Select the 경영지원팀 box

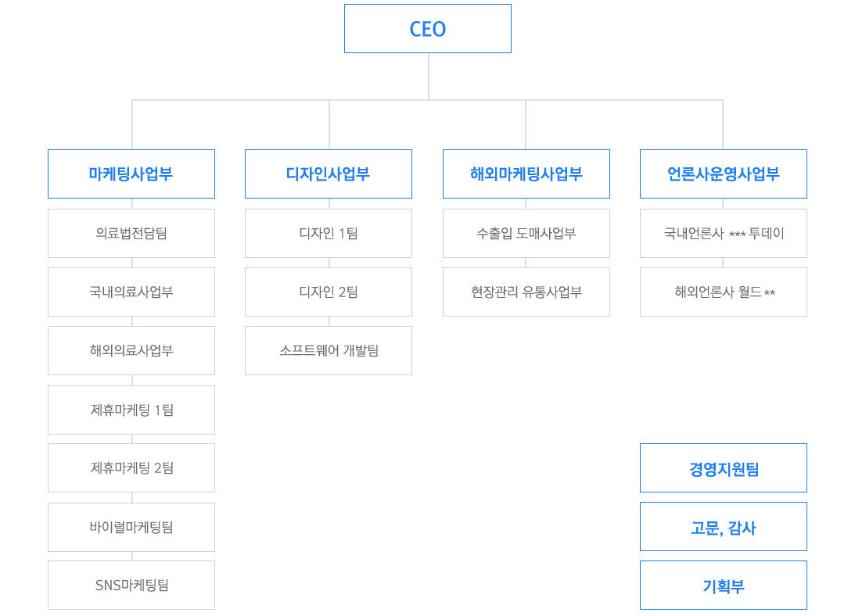(723, 468)
